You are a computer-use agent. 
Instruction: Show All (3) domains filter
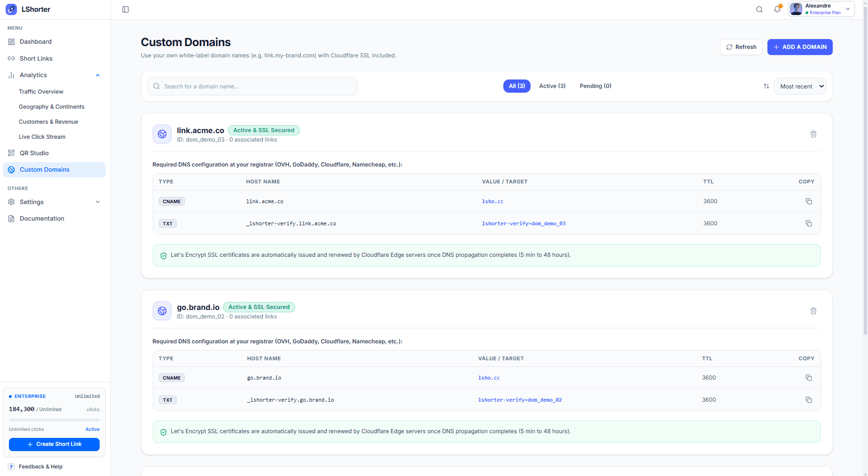[x=517, y=86]
